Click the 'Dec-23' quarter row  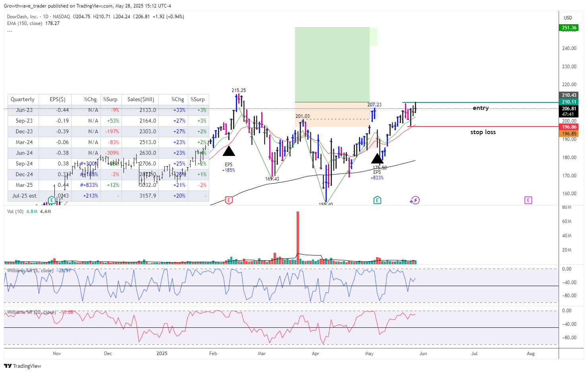[108, 131]
